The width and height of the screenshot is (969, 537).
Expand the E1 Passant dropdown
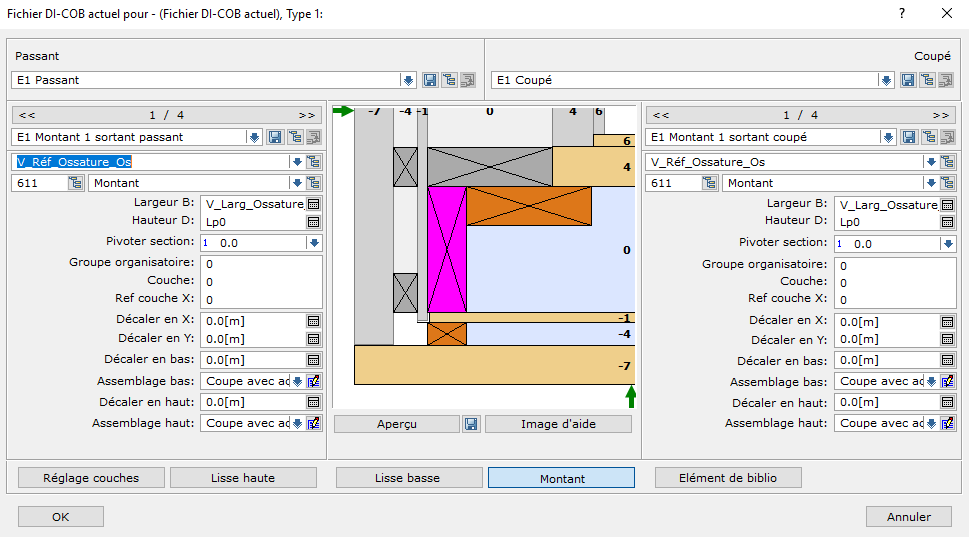(408, 80)
